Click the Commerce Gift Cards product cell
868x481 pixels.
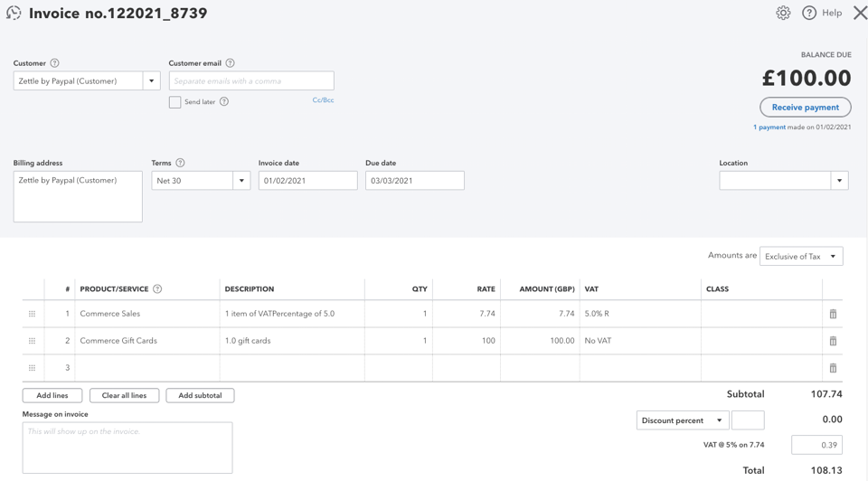tap(147, 341)
